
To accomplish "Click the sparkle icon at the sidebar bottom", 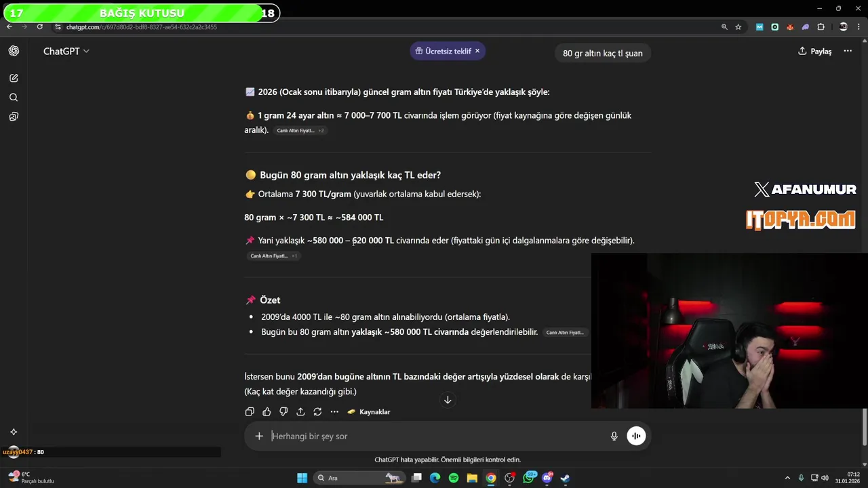I will coord(14,432).
